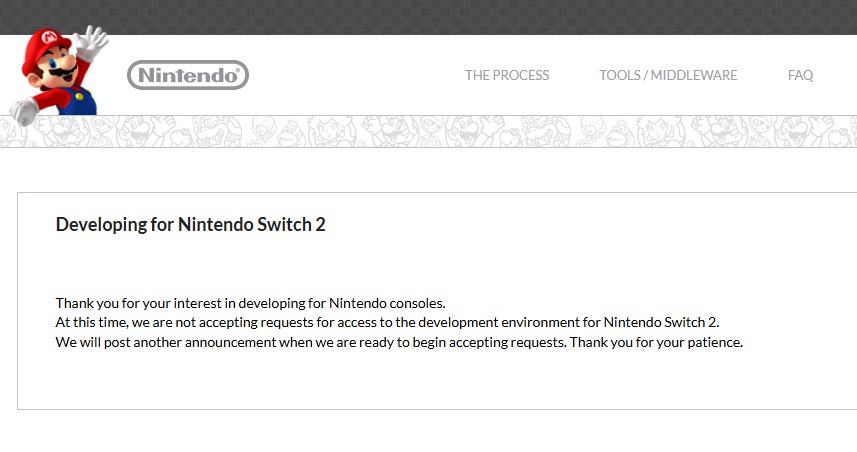
Task: Click Mario's raised waving glove
Action: click(90, 43)
